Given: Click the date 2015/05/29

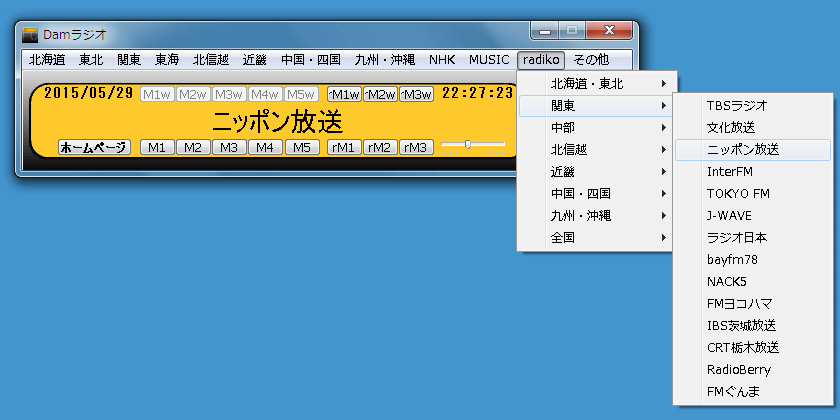Looking at the screenshot, I should click(x=88, y=93).
